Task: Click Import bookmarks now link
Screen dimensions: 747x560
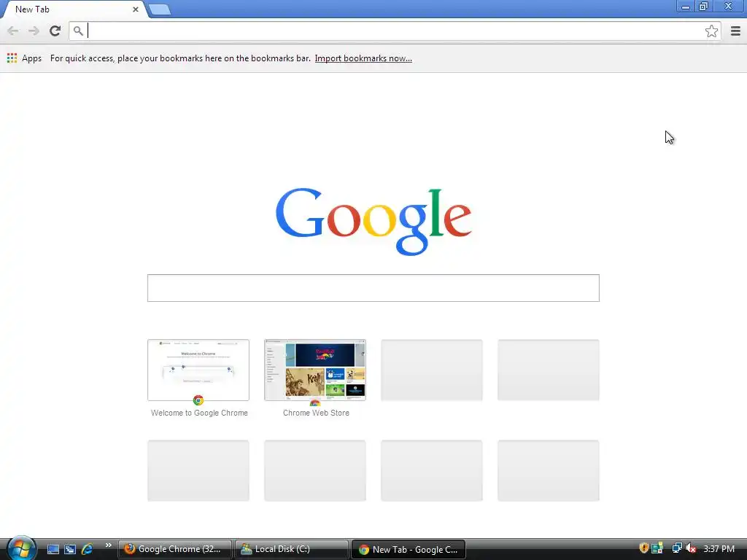Action: tap(363, 58)
